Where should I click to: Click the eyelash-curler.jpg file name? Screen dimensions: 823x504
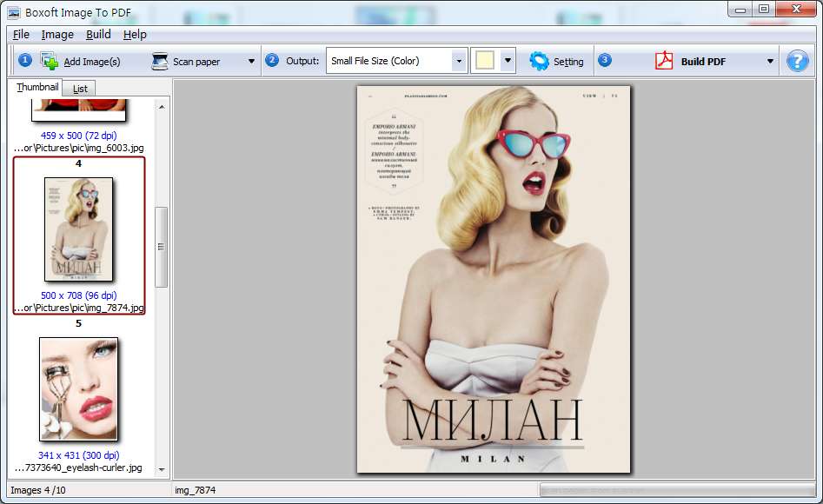(78, 468)
